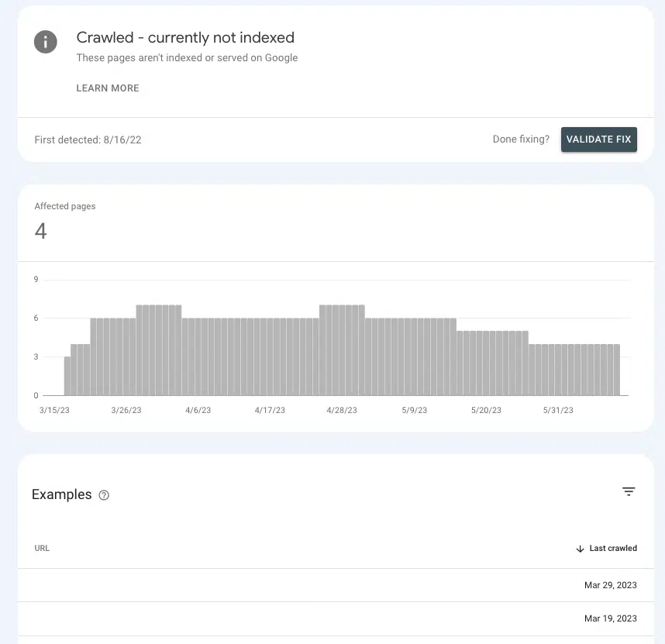Click the First detected 8/16/22 text
Image resolution: width=665 pixels, height=644 pixels.
(88, 140)
